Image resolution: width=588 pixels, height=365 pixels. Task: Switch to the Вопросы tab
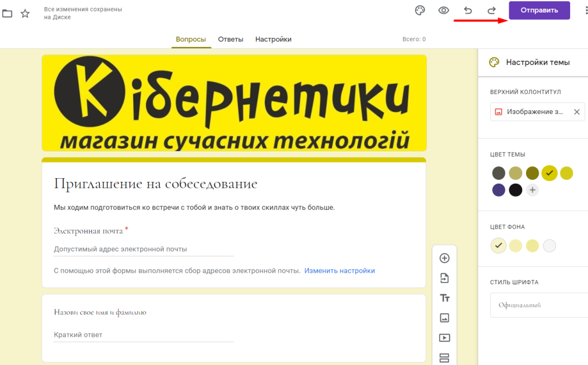191,39
